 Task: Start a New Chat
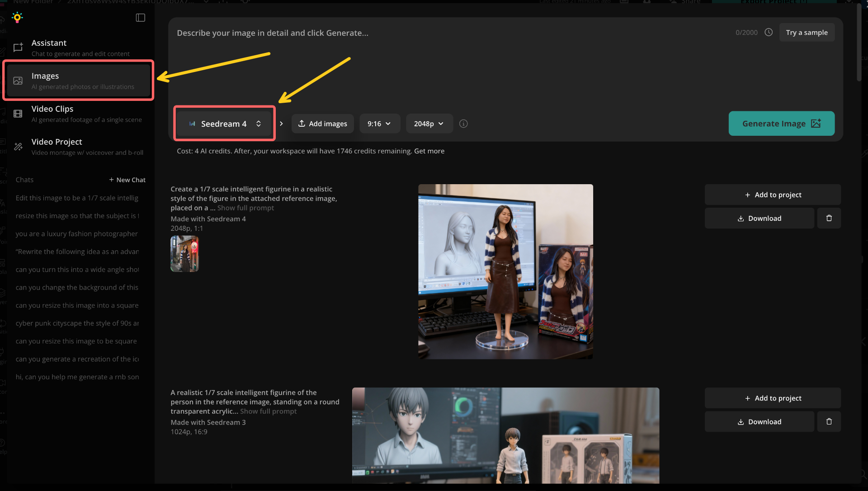click(x=127, y=180)
